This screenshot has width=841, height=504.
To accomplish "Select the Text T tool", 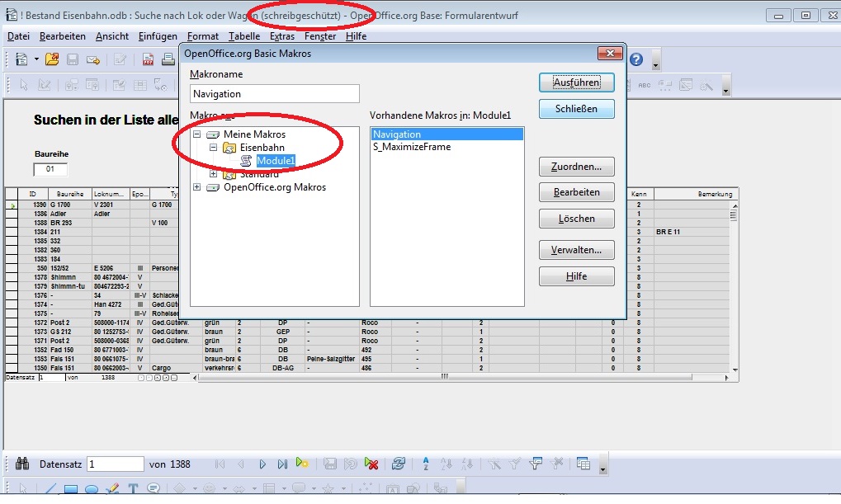I will pos(133,488).
